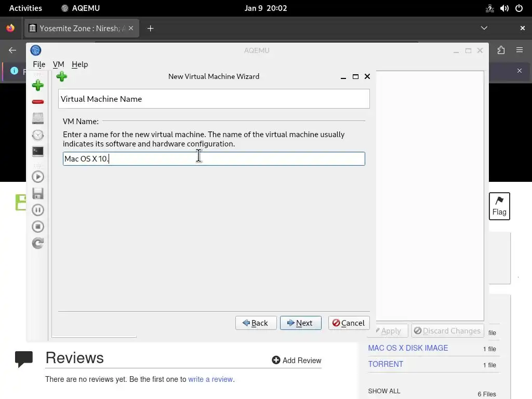Click the info icon in Firefox notification bar

point(14,71)
